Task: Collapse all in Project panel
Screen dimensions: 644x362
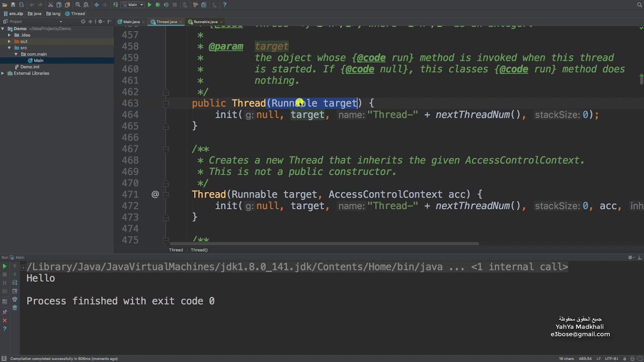Action: point(91,22)
